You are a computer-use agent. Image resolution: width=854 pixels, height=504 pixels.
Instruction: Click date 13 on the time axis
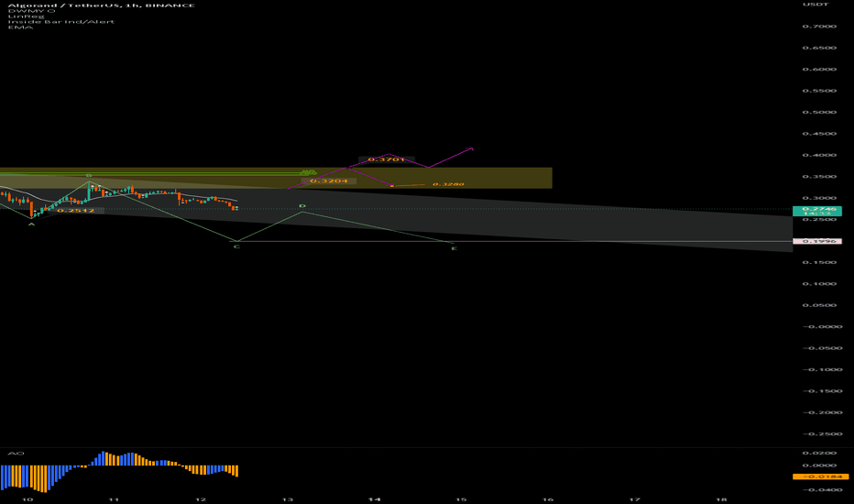(287, 499)
